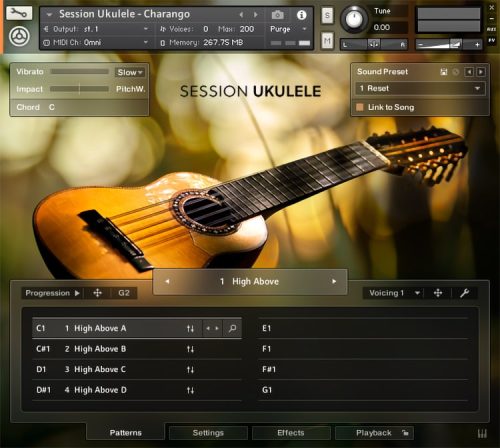Click the swap arrows icon on High Above A
Screen dimensions: 500x448
190,329
